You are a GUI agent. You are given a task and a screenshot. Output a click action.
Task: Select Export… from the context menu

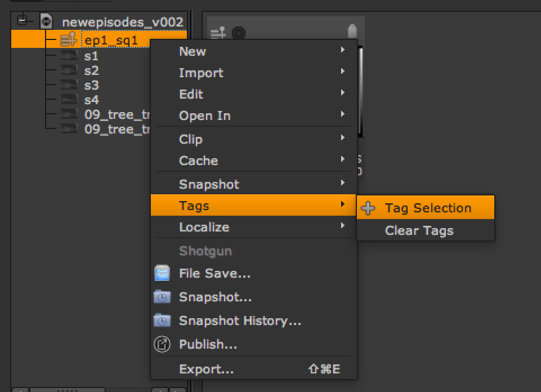tap(206, 369)
